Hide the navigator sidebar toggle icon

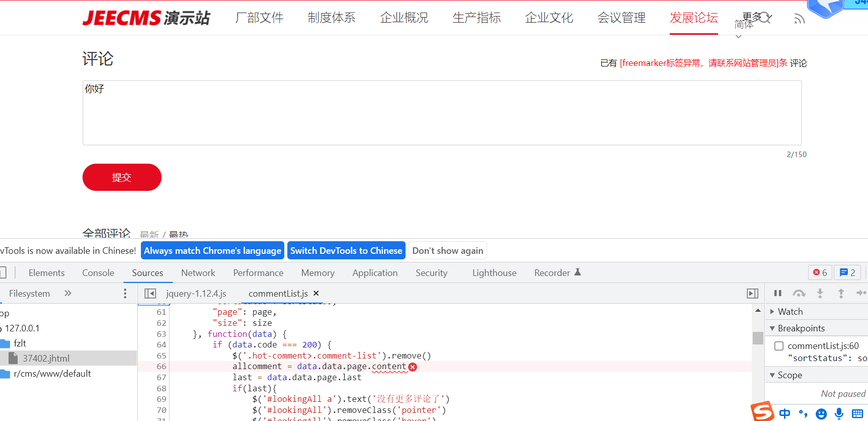click(150, 294)
